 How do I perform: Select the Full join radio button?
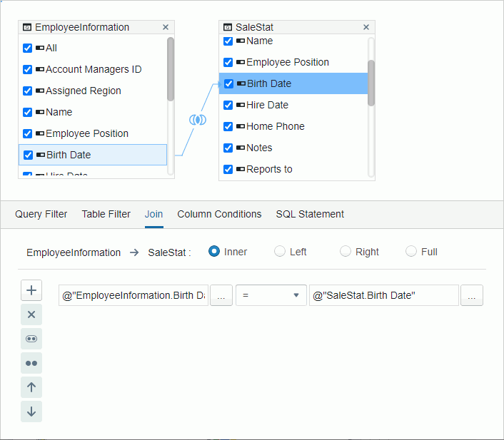pyautogui.click(x=411, y=251)
